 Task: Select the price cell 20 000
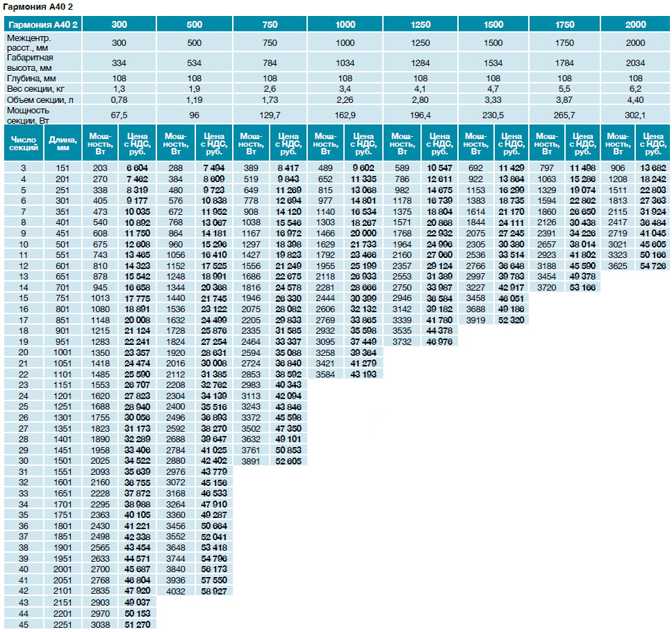pos(363,233)
